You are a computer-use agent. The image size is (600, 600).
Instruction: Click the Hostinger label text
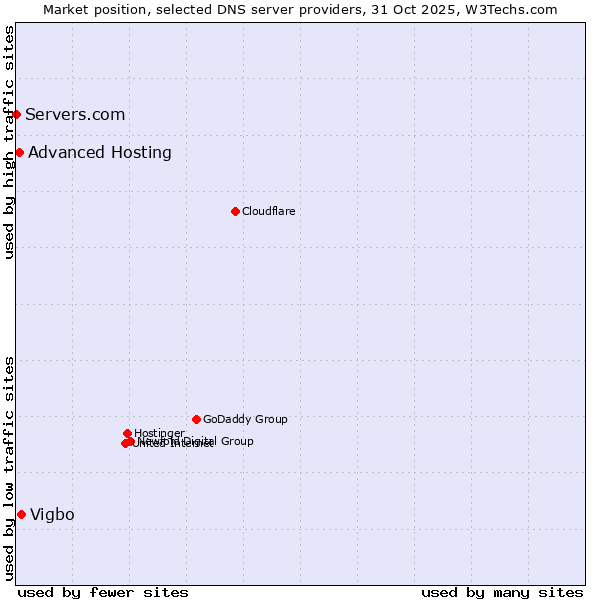pos(159,433)
